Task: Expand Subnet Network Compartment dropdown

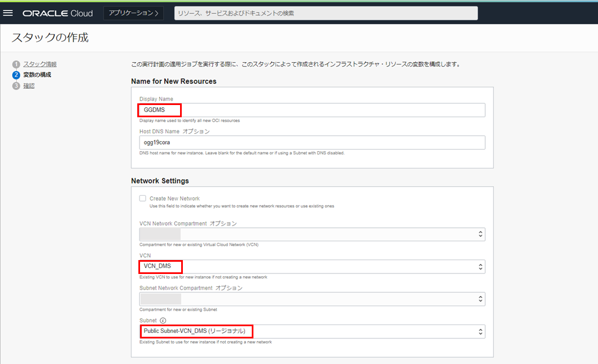Action: (312, 299)
